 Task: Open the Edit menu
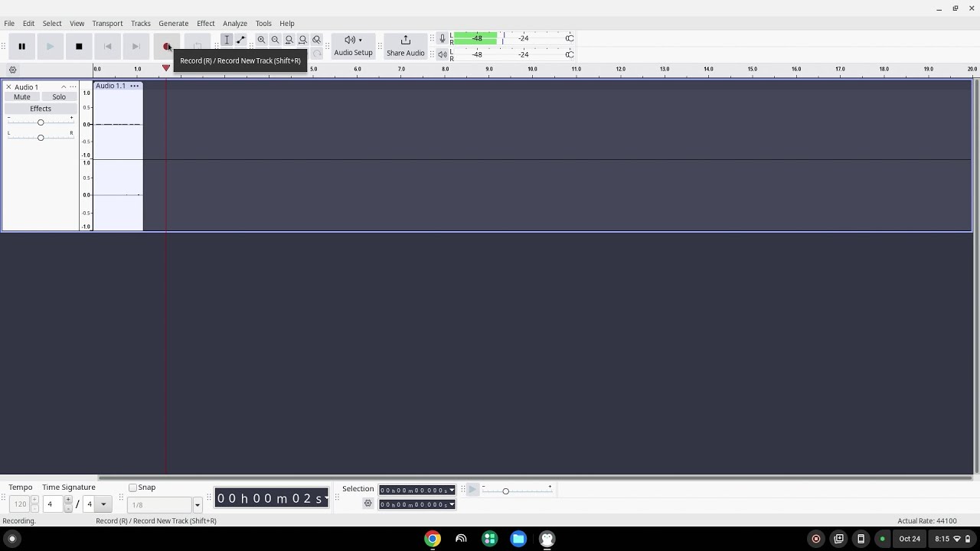coord(28,23)
